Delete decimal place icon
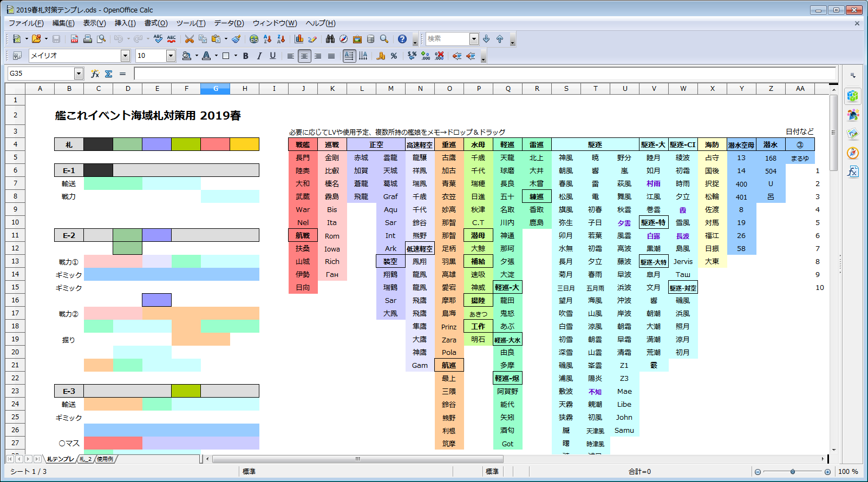The height and width of the screenshot is (482, 868). (439, 56)
